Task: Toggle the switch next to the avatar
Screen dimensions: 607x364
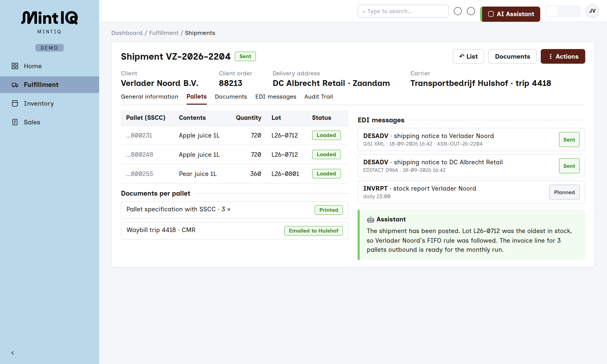Action: (563, 11)
